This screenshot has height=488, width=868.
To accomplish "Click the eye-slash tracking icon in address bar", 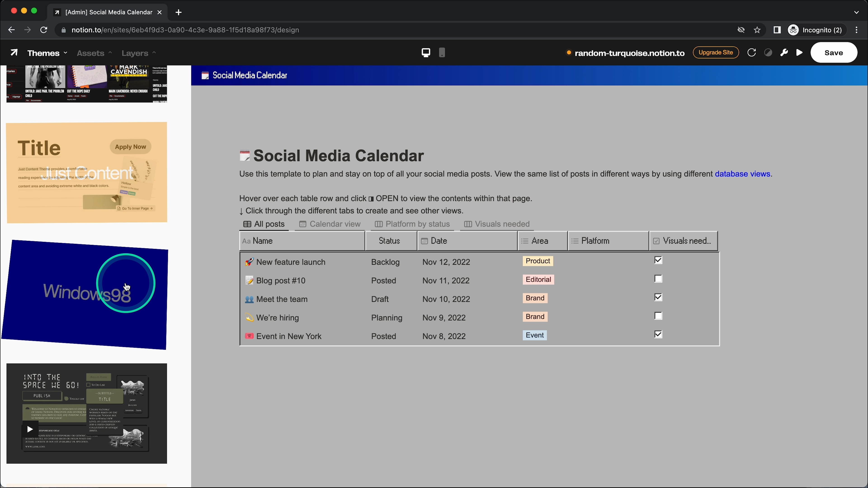I will [x=741, y=30].
